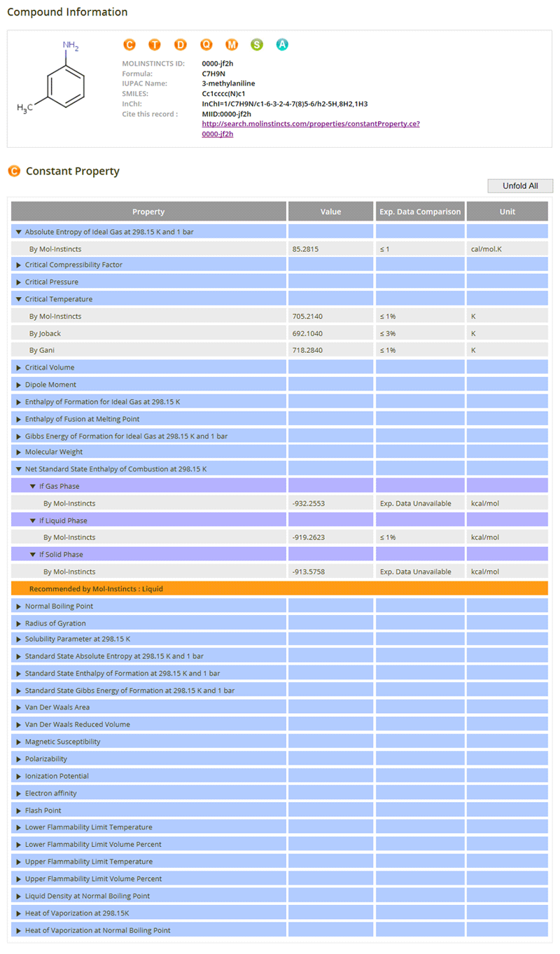Select liquid phase combustion value -919.2623
Viewport: 560px width, 954px height.
309,537
